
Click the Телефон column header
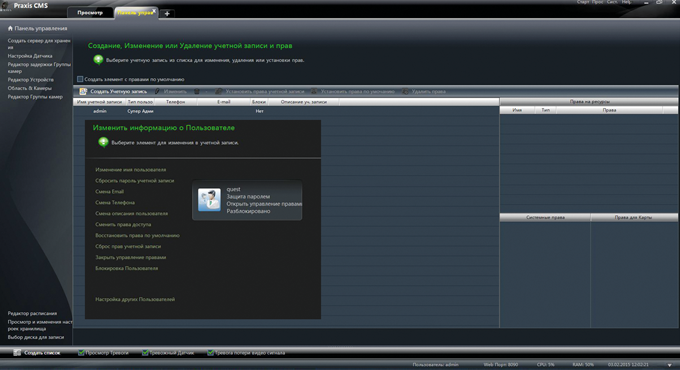(x=176, y=102)
